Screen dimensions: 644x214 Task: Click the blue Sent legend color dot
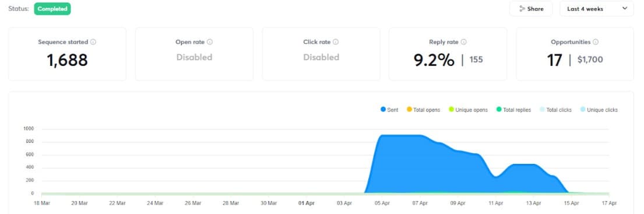pyautogui.click(x=383, y=110)
